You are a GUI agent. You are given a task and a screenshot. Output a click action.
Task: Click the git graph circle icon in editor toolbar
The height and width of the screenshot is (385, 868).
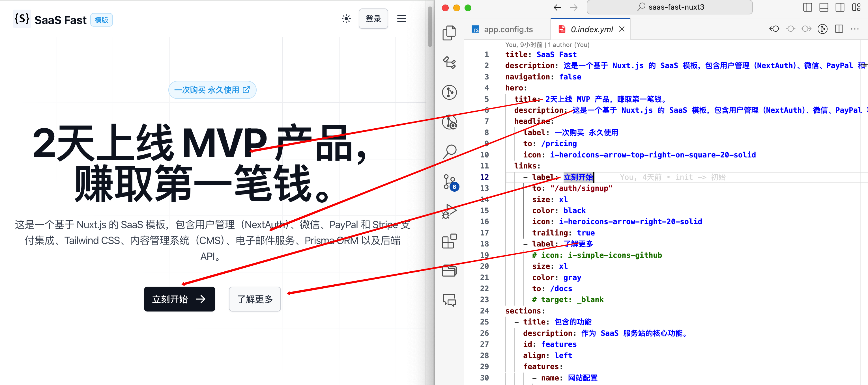[822, 29]
